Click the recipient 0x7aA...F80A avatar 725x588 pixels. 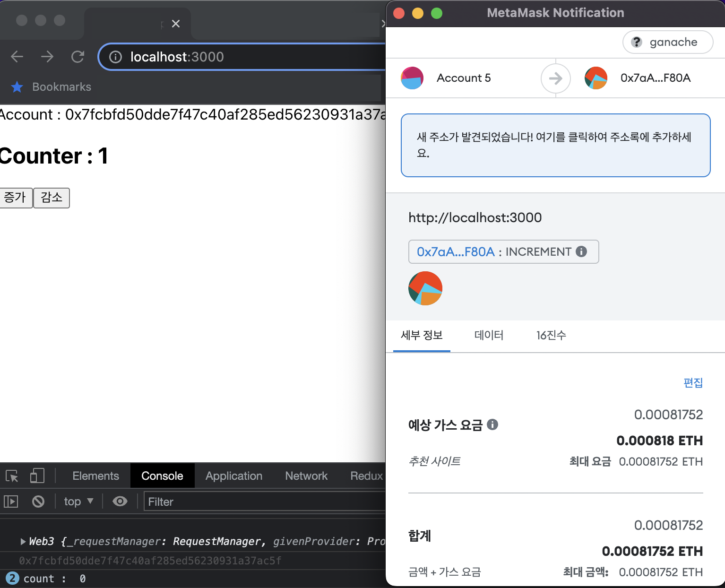point(596,78)
